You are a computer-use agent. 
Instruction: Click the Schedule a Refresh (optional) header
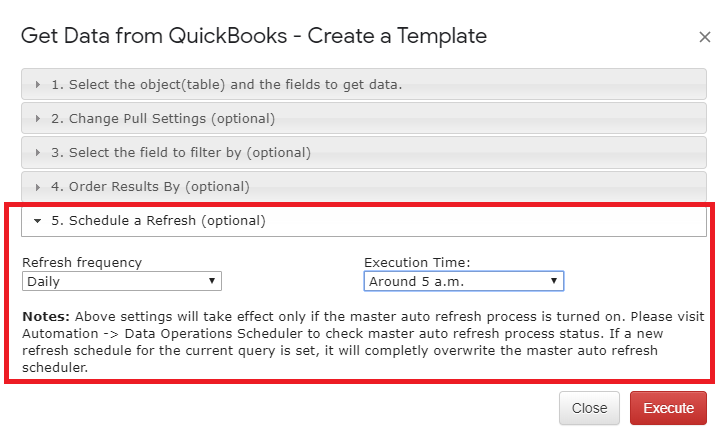pos(364,221)
